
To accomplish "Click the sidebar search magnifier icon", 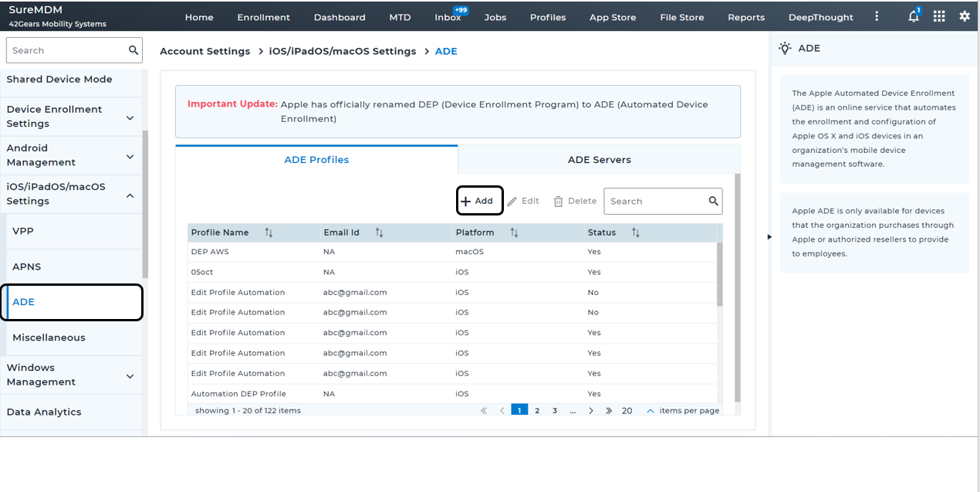I will click(x=133, y=50).
